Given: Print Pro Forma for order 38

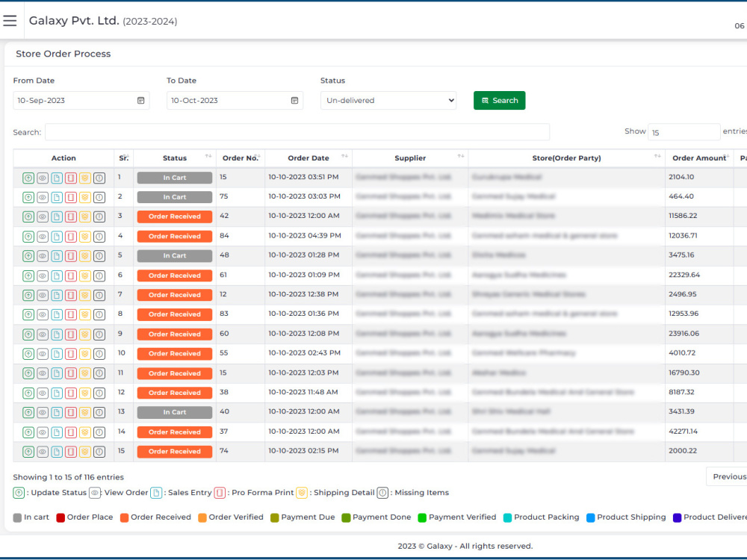Looking at the screenshot, I should pyautogui.click(x=71, y=393).
